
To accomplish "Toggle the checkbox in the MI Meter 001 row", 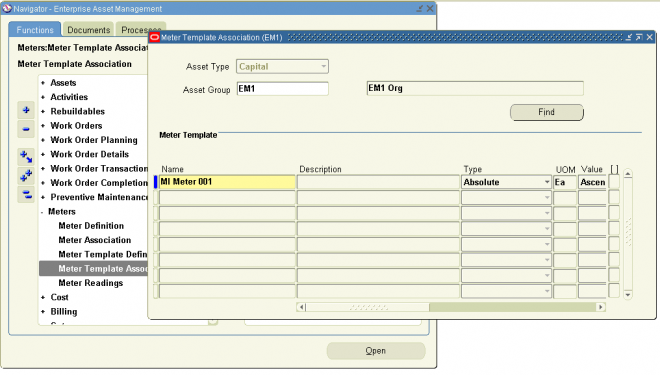I will [x=614, y=182].
